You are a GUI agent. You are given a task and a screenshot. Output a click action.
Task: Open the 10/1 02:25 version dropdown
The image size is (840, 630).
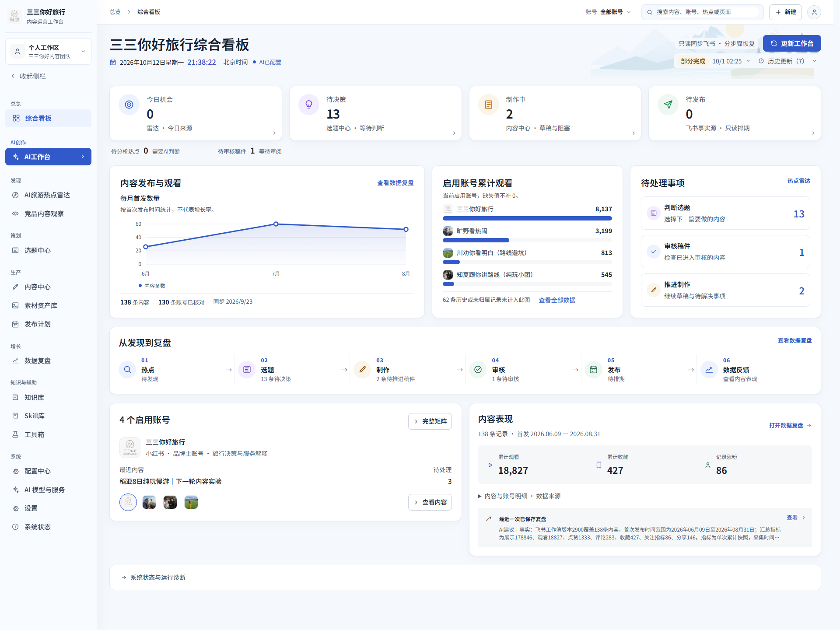pyautogui.click(x=731, y=61)
